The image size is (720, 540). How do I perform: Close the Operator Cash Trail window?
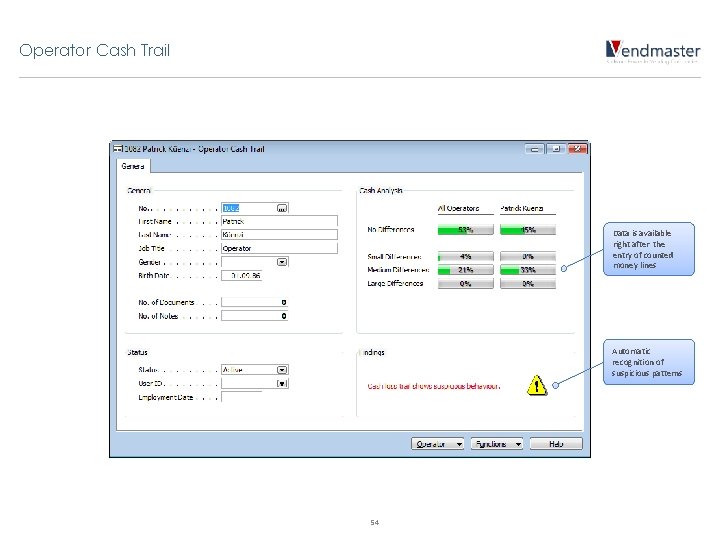pos(577,149)
